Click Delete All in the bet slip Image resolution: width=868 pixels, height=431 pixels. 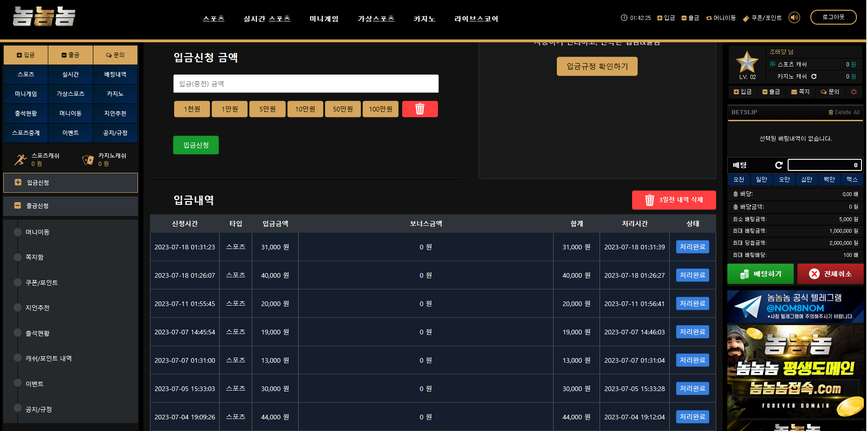click(x=844, y=112)
